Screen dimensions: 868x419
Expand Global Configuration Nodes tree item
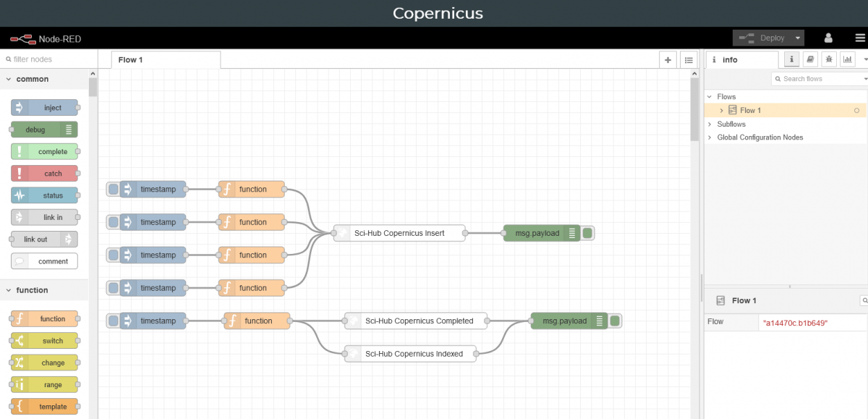click(x=710, y=137)
